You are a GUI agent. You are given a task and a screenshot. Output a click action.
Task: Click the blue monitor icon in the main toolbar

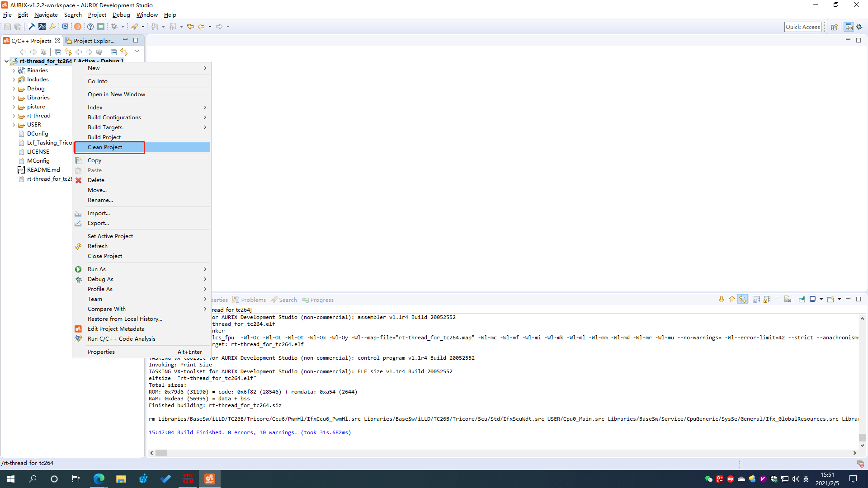[x=65, y=27]
